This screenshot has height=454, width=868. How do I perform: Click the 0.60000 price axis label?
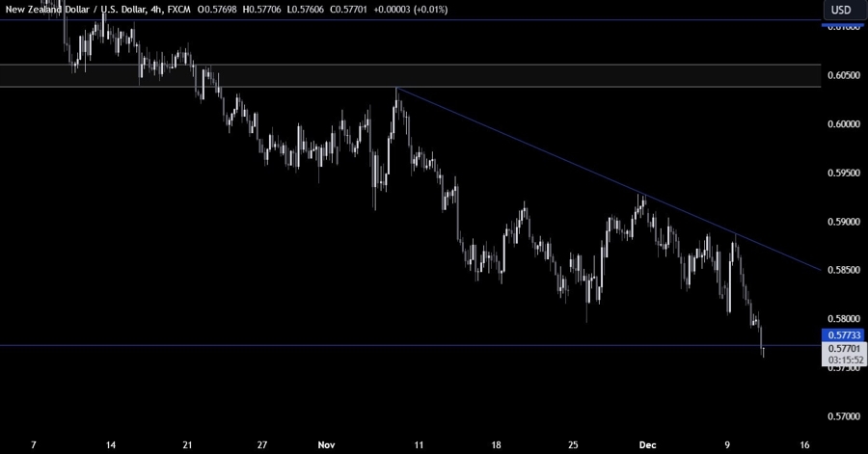click(842, 124)
